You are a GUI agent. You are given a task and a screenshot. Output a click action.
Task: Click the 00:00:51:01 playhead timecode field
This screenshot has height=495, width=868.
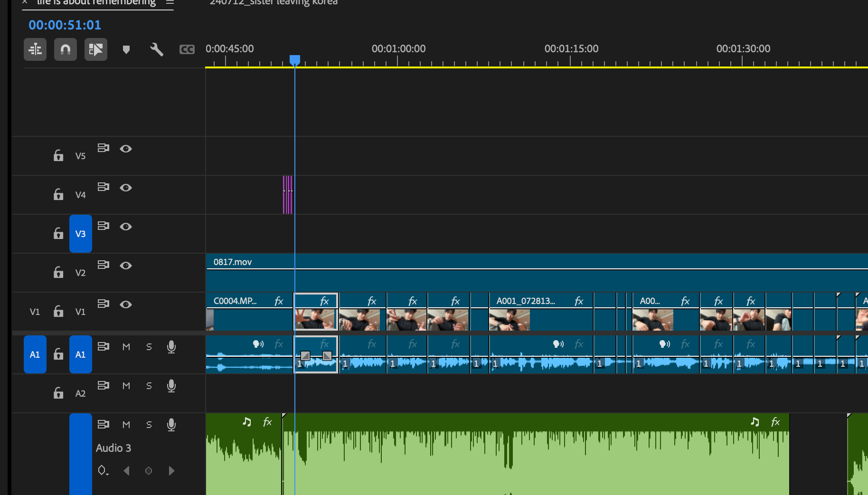point(65,25)
